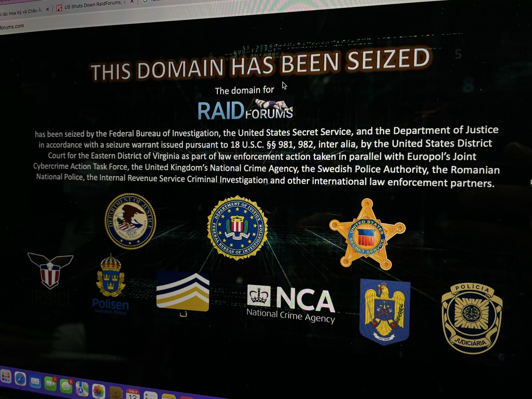Screen dimensions: 532x399
Task: Click the NCA National Crime Agency logo
Action: point(291,304)
